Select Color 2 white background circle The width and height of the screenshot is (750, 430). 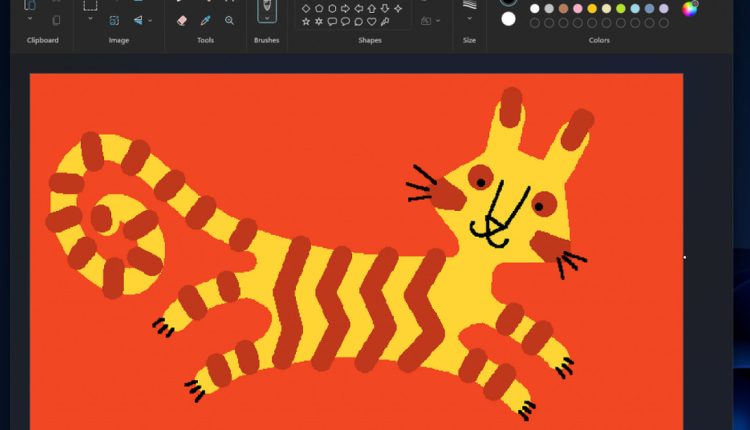point(508,19)
